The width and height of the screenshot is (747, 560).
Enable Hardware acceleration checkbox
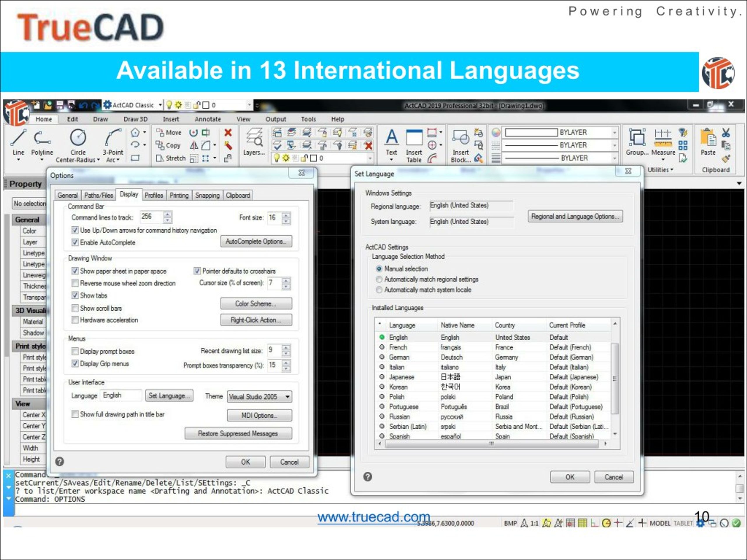[75, 320]
